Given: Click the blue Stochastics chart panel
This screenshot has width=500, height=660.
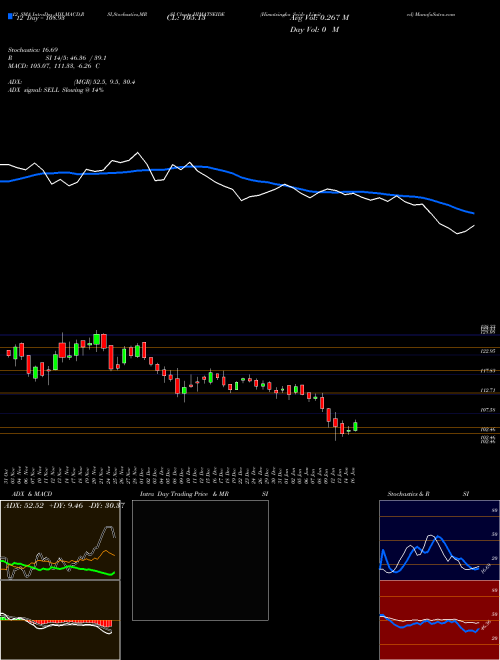Looking at the screenshot, I should (x=439, y=540).
